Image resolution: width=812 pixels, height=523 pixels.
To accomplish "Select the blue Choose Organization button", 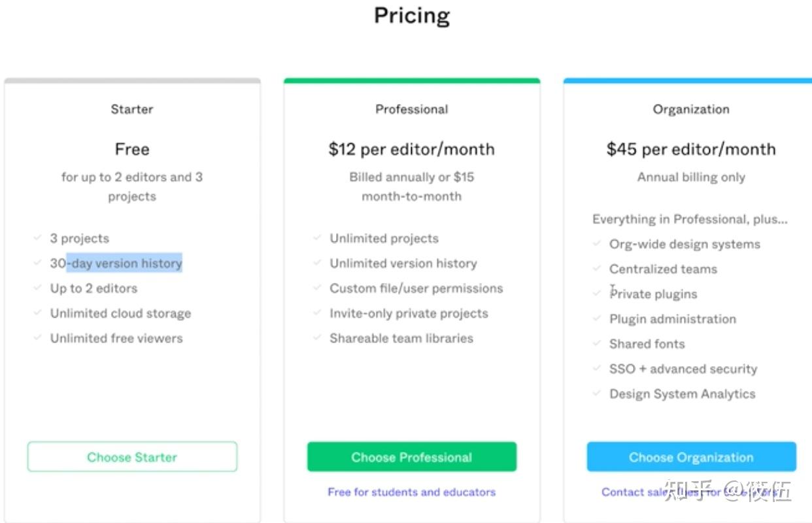I will tap(691, 457).
